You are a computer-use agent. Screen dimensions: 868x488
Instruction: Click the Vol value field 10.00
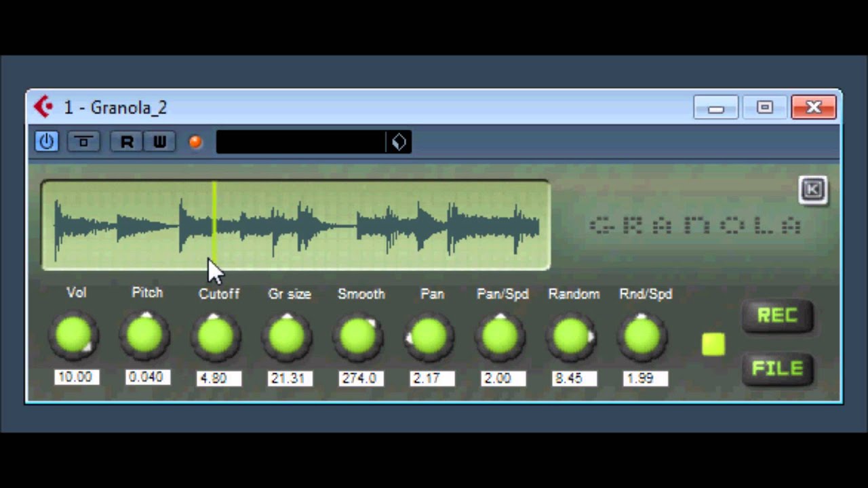[77, 377]
